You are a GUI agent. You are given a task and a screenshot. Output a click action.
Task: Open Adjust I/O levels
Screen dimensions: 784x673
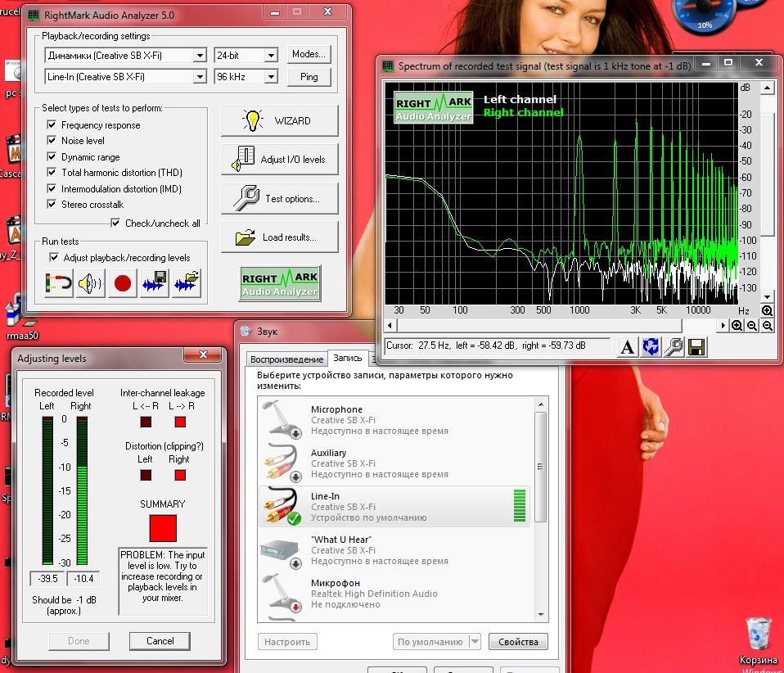click(x=280, y=159)
